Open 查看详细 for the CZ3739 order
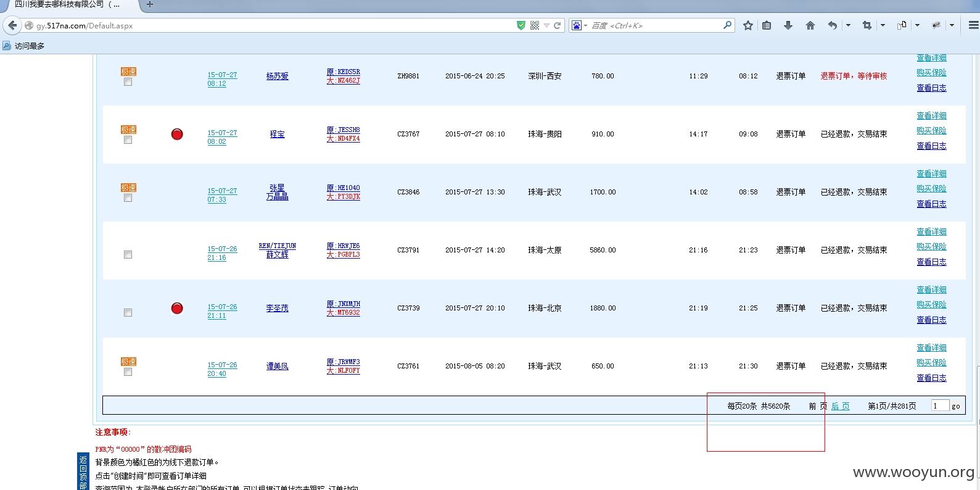Screen dimensions: 980x490 pos(931,289)
